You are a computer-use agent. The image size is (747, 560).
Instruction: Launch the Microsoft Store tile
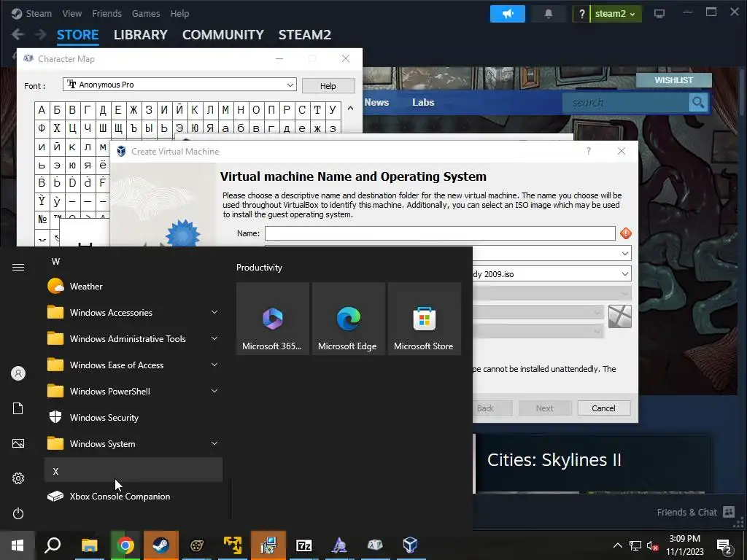(x=424, y=319)
